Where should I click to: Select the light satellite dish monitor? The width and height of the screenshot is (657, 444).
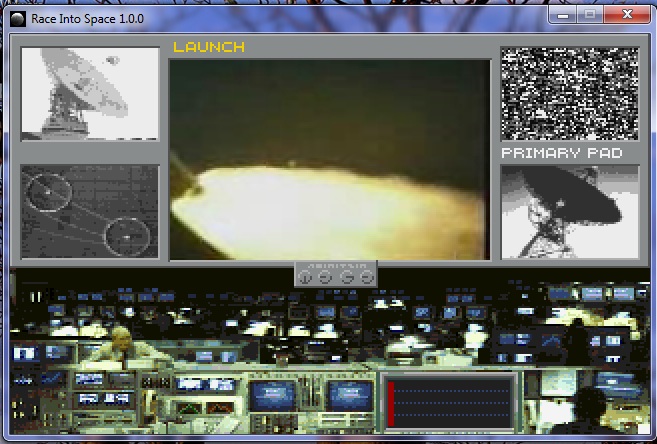pos(90,94)
